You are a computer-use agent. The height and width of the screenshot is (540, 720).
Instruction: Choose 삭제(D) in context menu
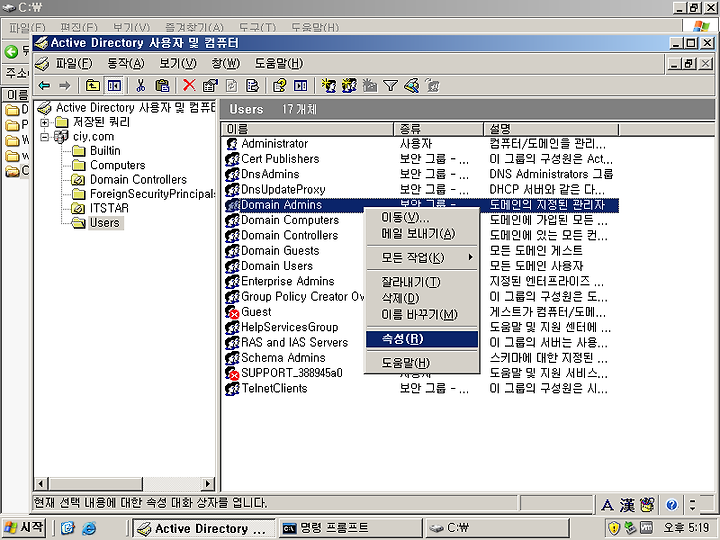[x=422, y=298]
